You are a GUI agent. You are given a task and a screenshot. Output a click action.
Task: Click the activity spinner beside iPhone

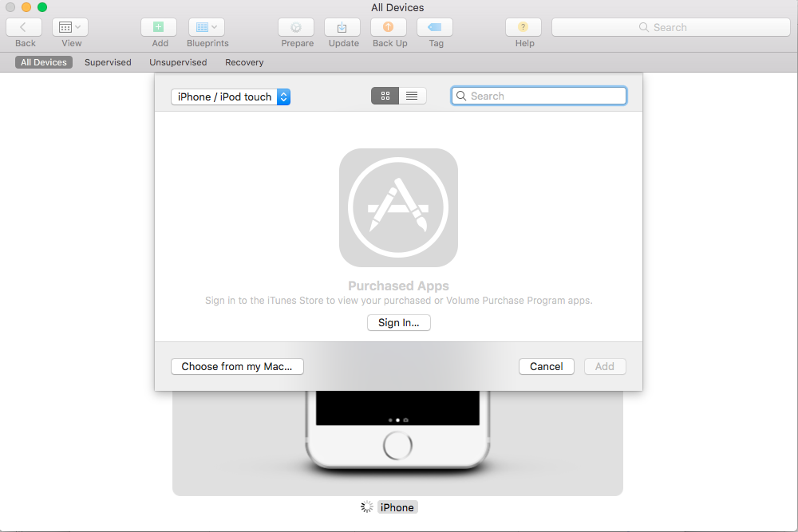(367, 506)
